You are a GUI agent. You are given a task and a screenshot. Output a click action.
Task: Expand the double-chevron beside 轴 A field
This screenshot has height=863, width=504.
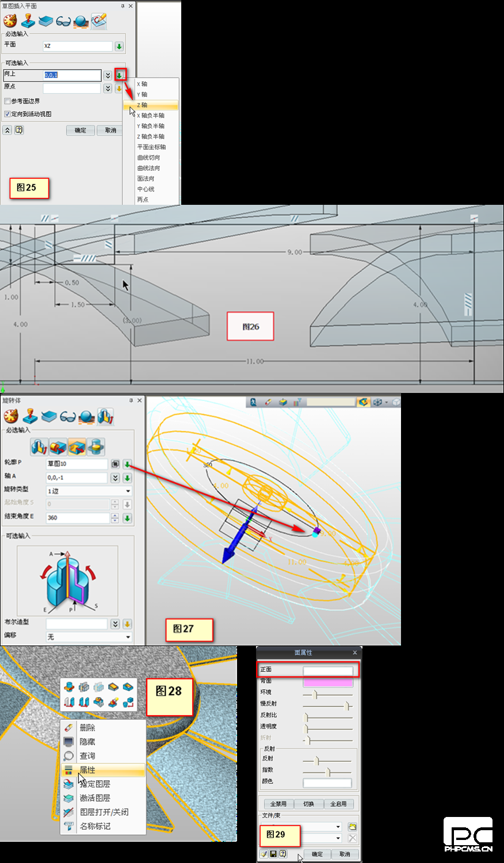pyautogui.click(x=115, y=478)
